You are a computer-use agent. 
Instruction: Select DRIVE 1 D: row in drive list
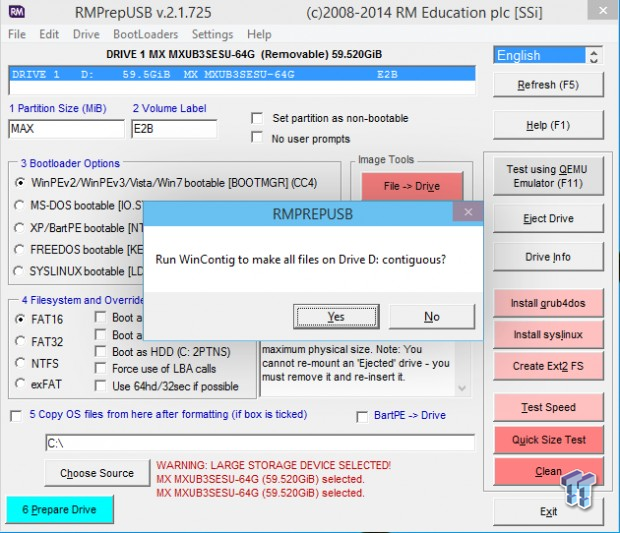(x=242, y=74)
